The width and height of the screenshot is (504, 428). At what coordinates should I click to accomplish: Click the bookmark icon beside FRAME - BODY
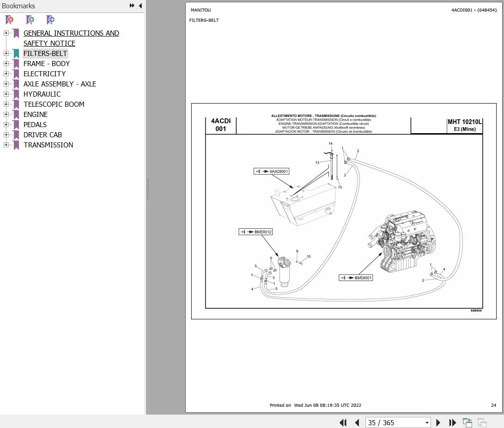pos(16,64)
